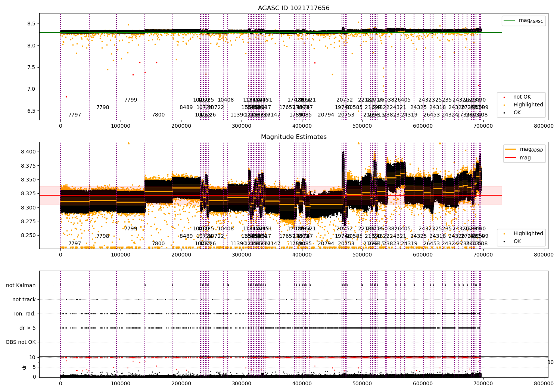The width and height of the screenshot is (560, 392).
Task: Click the 'not Kalman' axis label
Action: tap(21, 285)
